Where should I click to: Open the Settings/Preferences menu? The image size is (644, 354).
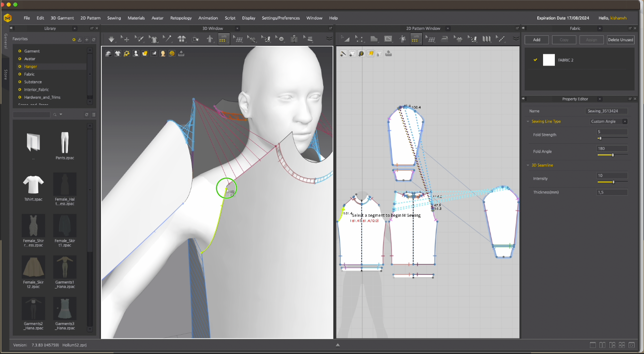[281, 18]
